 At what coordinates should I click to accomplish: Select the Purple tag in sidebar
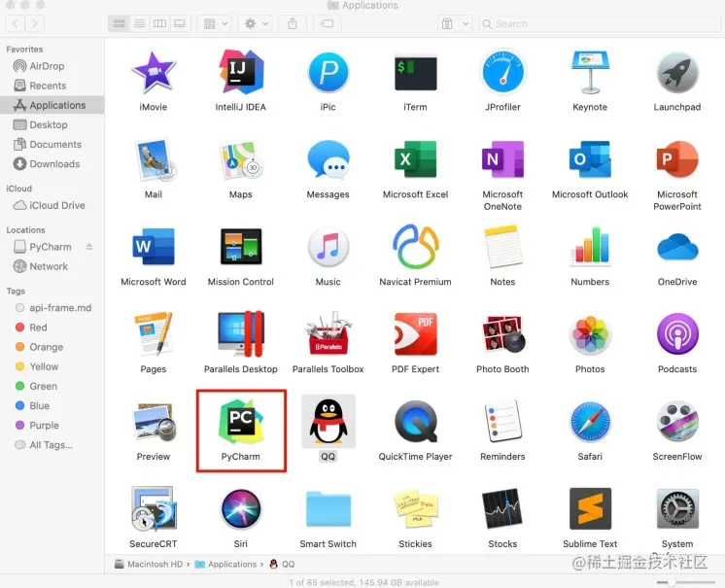point(38,426)
